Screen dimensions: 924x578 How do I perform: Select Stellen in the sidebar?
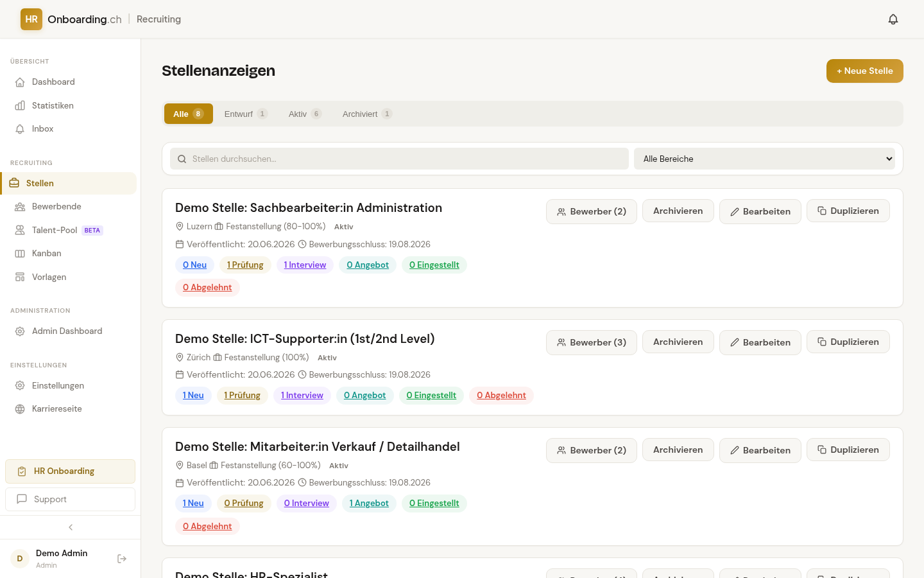click(69, 183)
